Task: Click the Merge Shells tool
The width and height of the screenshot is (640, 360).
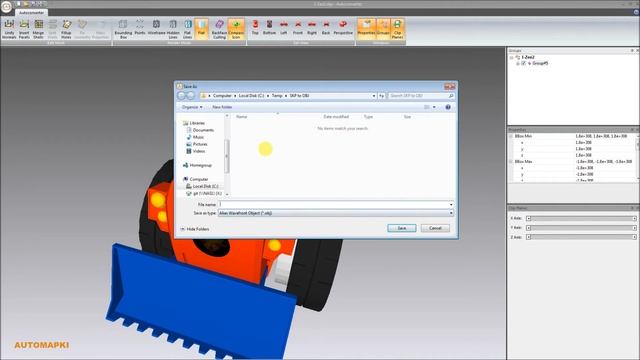Action: coord(38,29)
